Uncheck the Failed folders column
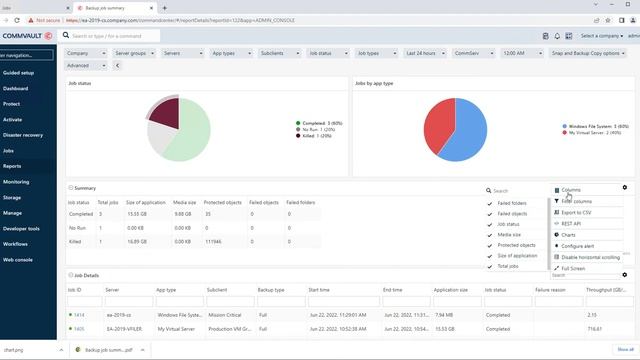Screen dimensions: 640x360 [489, 203]
